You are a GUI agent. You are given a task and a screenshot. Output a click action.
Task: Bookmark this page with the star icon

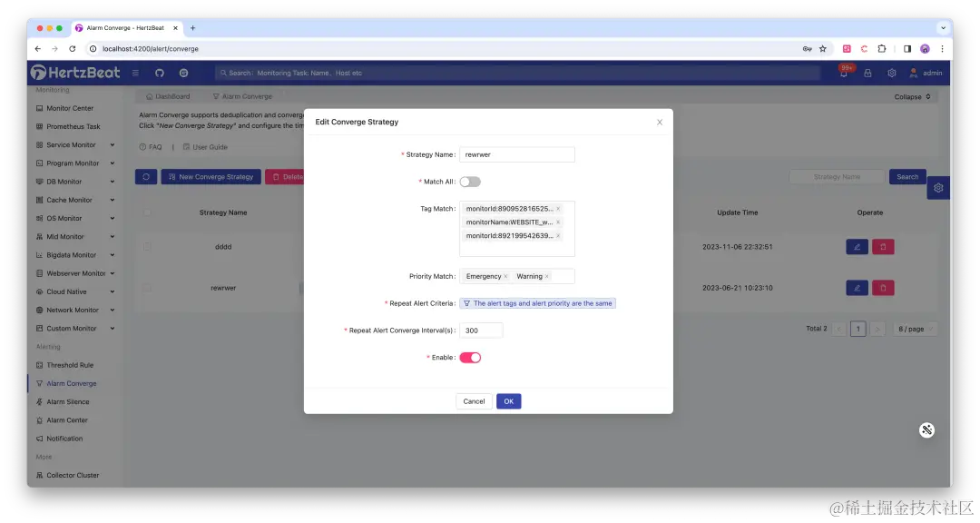[x=823, y=48]
